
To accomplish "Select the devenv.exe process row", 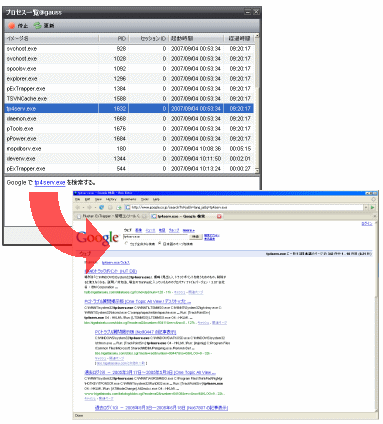I will coord(129,159).
